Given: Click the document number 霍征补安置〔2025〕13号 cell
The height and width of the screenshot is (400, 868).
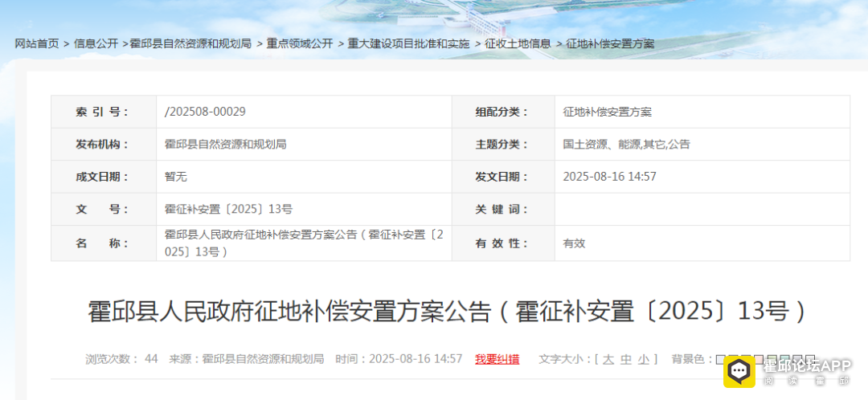Looking at the screenshot, I should [228, 209].
